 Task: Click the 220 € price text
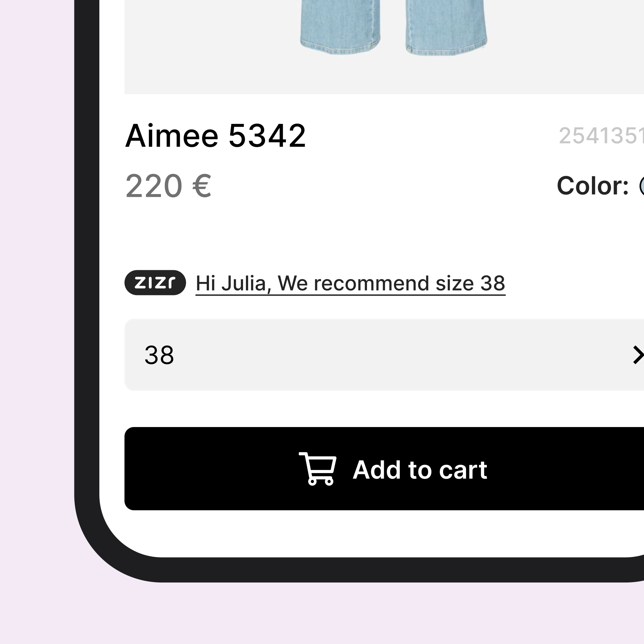tap(168, 186)
